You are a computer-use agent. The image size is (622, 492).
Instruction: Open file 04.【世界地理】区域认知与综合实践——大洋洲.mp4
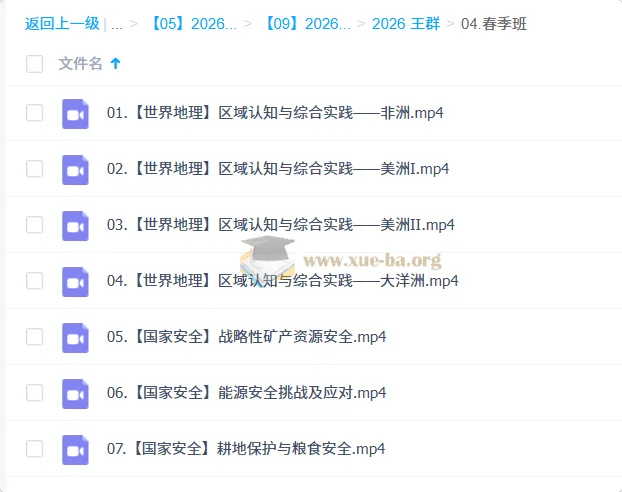coord(282,281)
